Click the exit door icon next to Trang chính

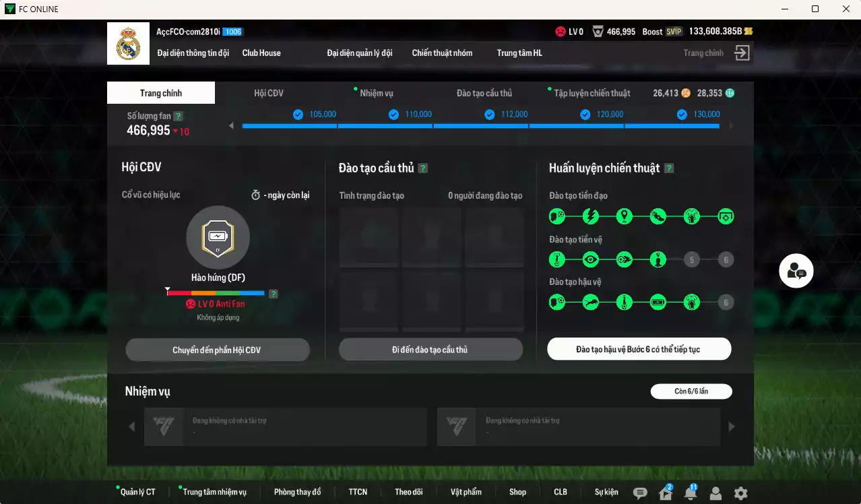coord(742,53)
